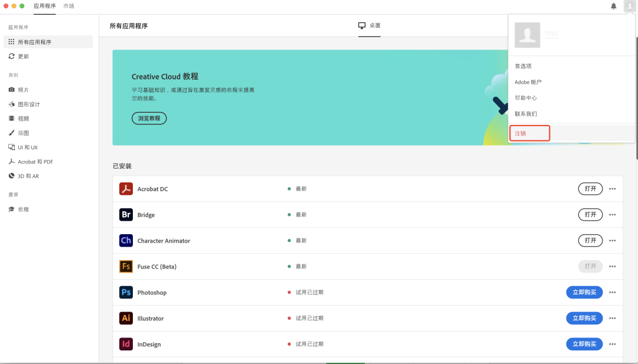Click the Character Animator app name

(x=164, y=241)
